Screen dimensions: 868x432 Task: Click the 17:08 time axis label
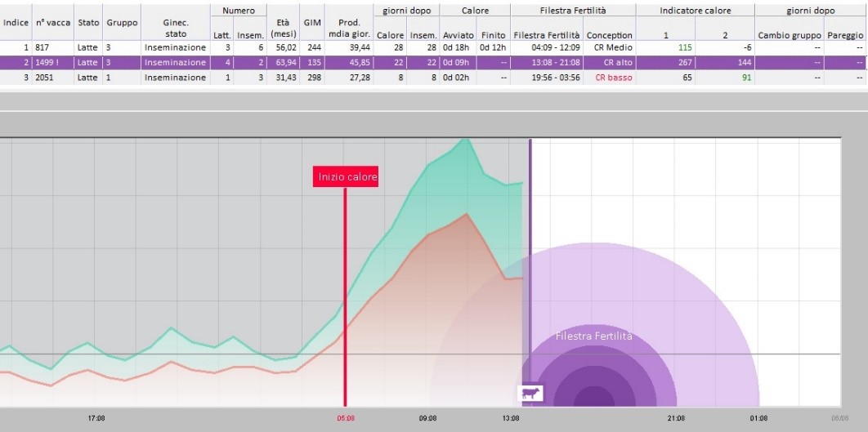click(96, 418)
